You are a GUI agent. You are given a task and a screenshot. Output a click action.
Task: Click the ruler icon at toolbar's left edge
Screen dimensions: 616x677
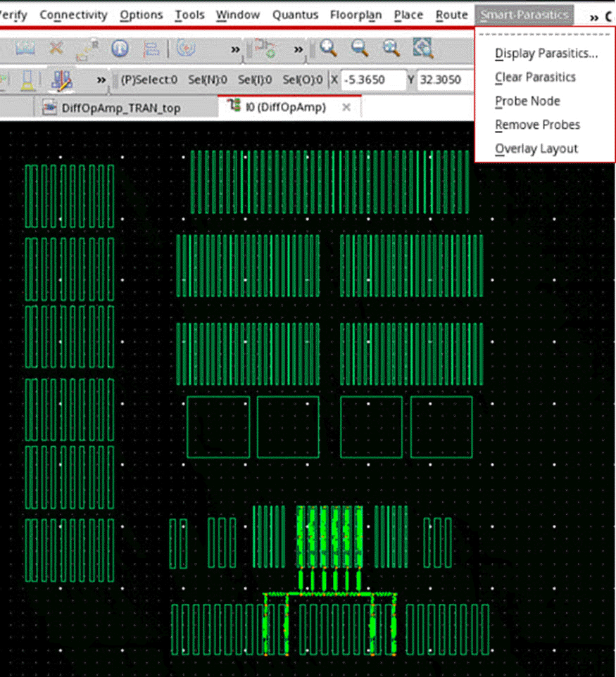tap(26, 48)
